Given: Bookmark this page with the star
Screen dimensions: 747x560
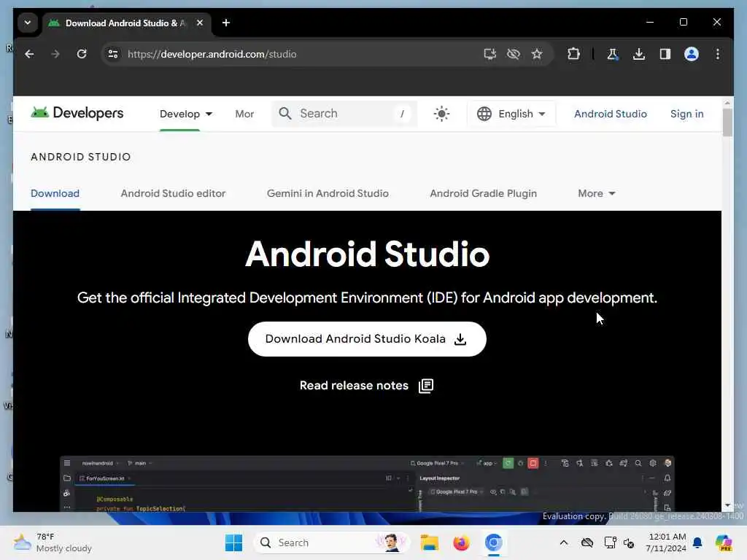Looking at the screenshot, I should pos(537,54).
